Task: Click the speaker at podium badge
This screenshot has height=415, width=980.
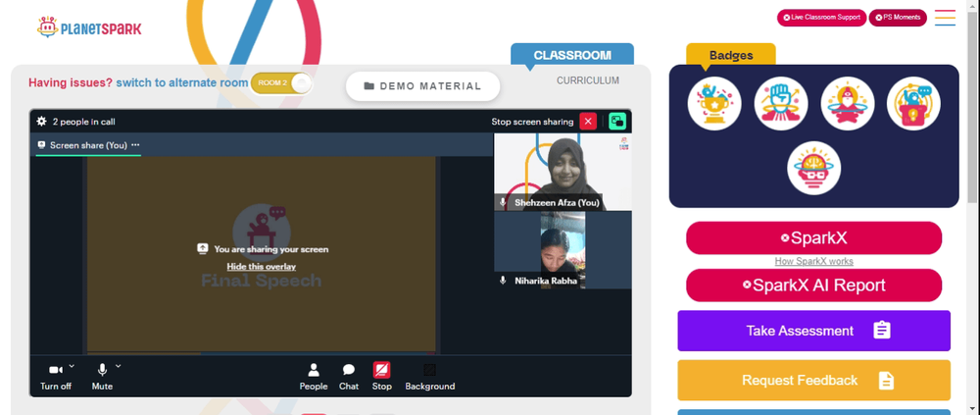Action: point(913,103)
